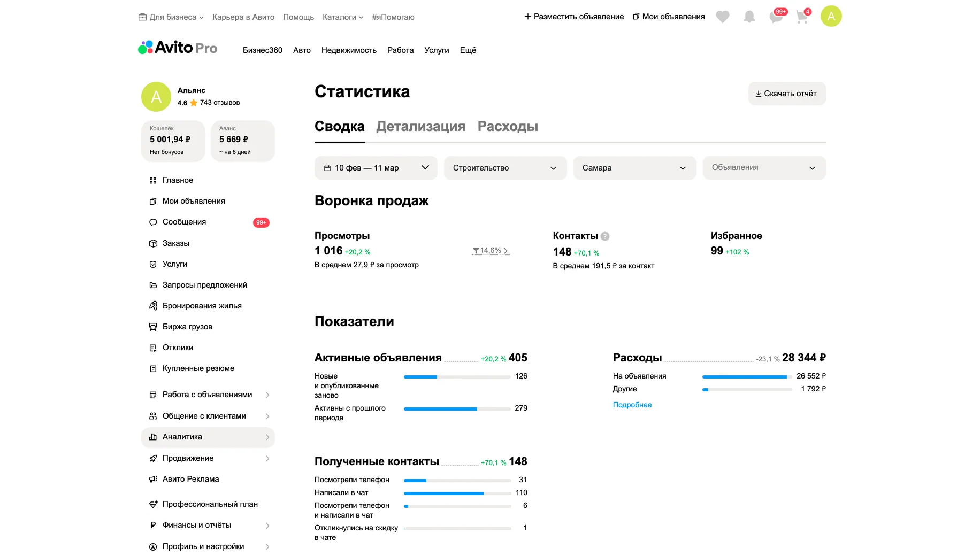The width and height of the screenshot is (980, 556).
Task: Open Заказы box icon
Action: pos(153,243)
